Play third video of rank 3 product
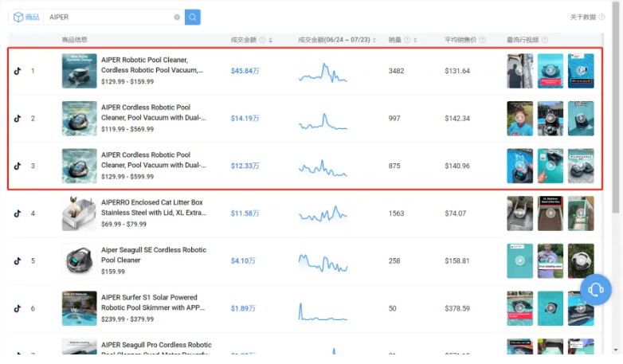Viewport: 623px width, 364px height. 580,166
